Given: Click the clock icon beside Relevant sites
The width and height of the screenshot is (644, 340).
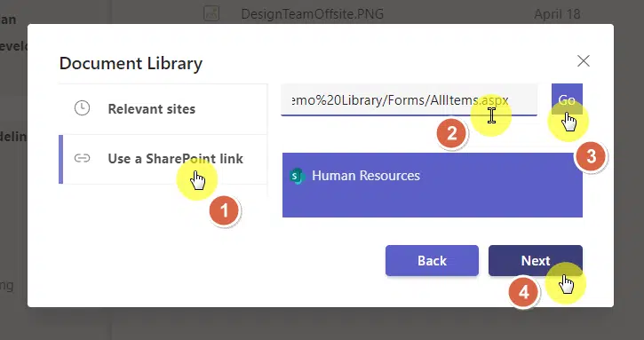Looking at the screenshot, I should point(82,108).
